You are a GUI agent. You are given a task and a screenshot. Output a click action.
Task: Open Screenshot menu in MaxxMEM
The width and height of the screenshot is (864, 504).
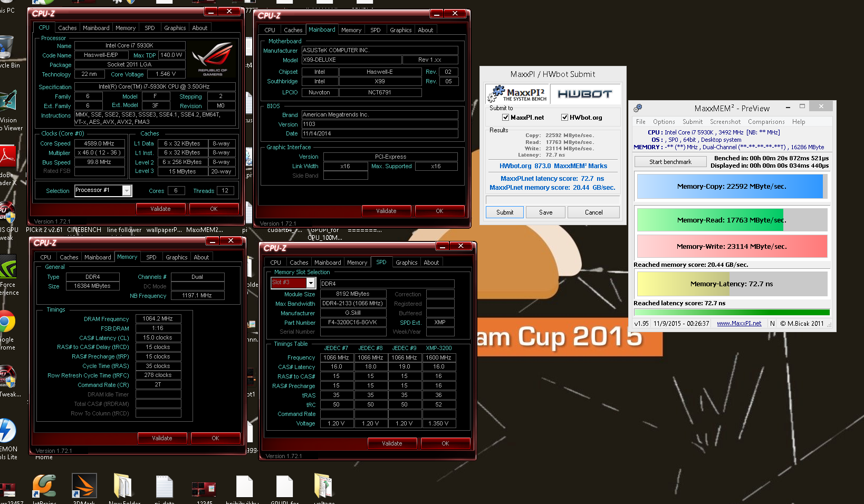725,122
